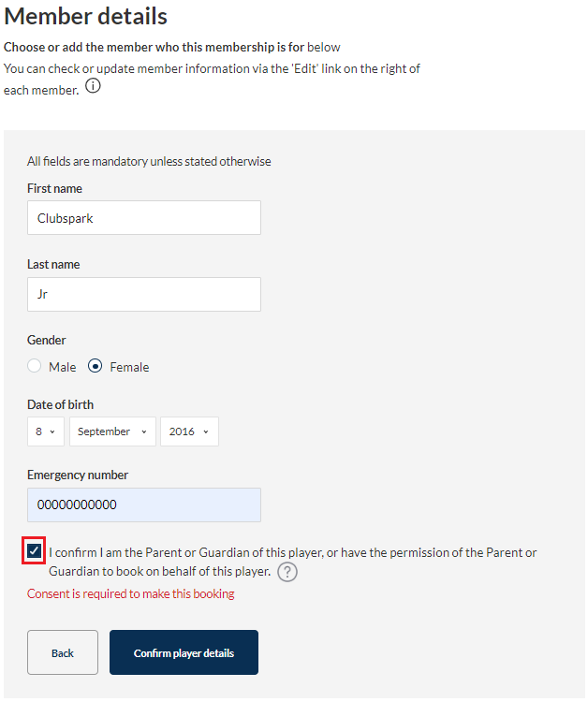The image size is (588, 702).
Task: Click Confirm player details button
Action: pos(184,652)
